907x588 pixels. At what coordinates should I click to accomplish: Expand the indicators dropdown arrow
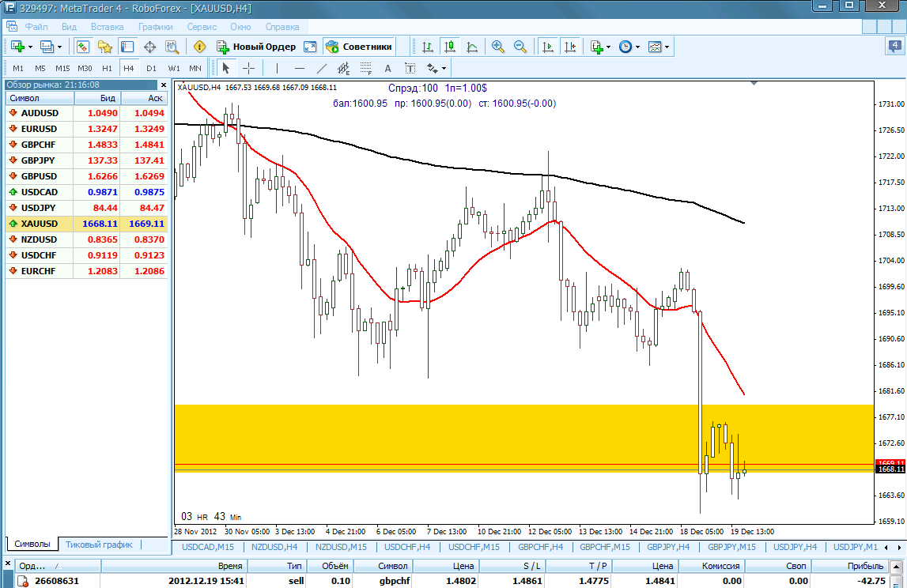point(609,47)
